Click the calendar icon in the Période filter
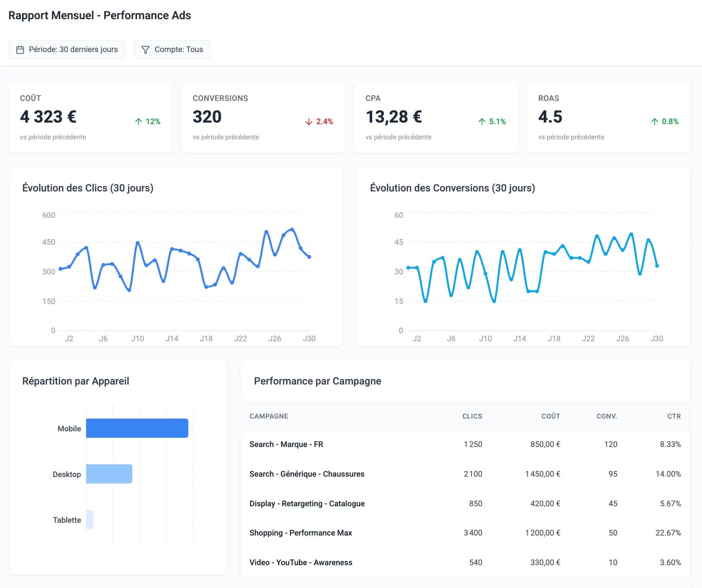The width and height of the screenshot is (702, 588). pyautogui.click(x=20, y=50)
